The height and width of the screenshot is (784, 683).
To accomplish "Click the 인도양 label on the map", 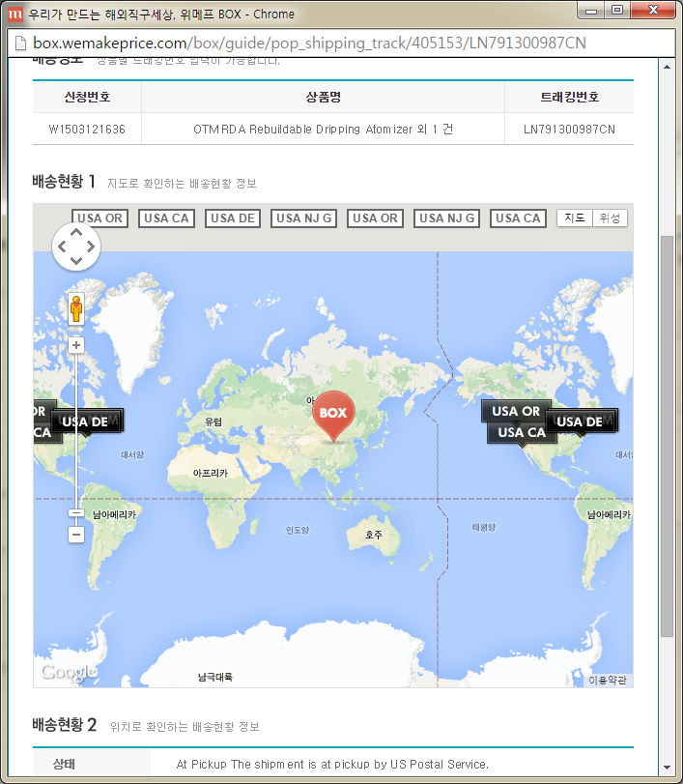I will tap(298, 530).
